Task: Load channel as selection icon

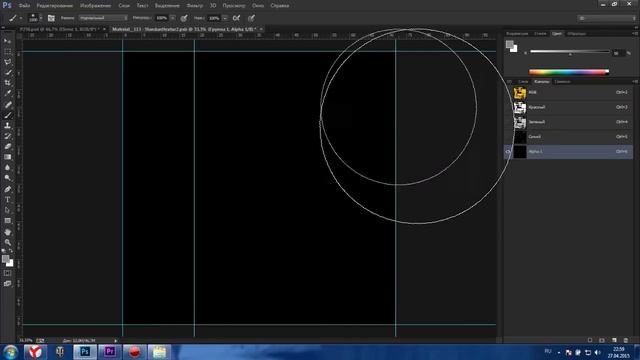Action: (590, 340)
